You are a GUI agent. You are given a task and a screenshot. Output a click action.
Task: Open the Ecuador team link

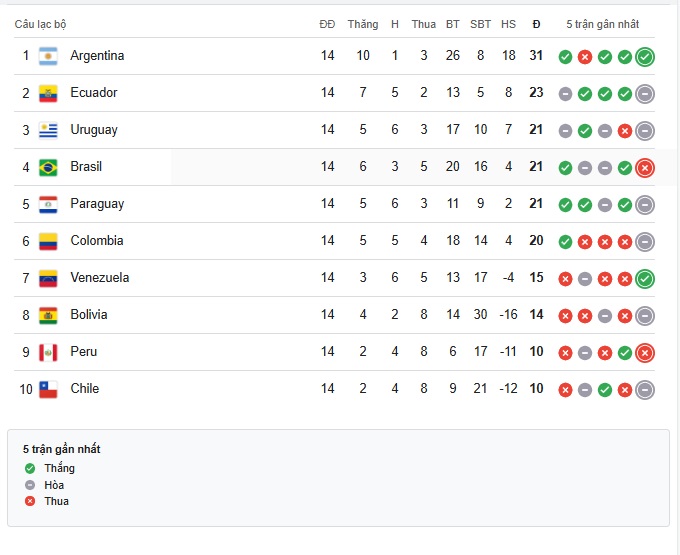click(x=94, y=93)
